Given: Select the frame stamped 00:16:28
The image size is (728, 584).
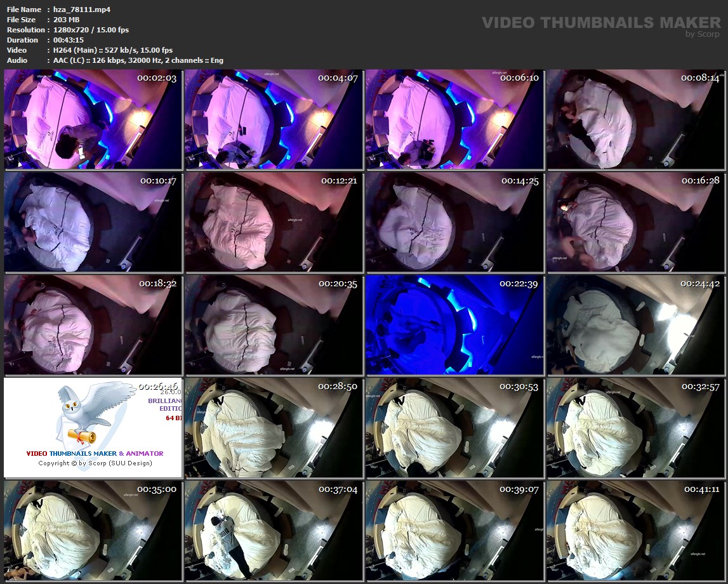Looking at the screenshot, I should pyautogui.click(x=635, y=222).
